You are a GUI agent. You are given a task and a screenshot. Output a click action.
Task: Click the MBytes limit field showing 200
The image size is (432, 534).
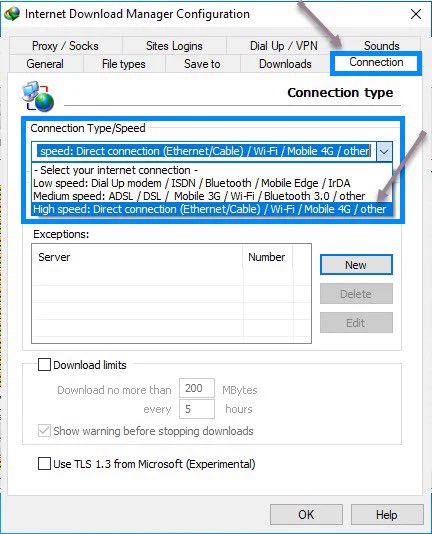point(197,388)
